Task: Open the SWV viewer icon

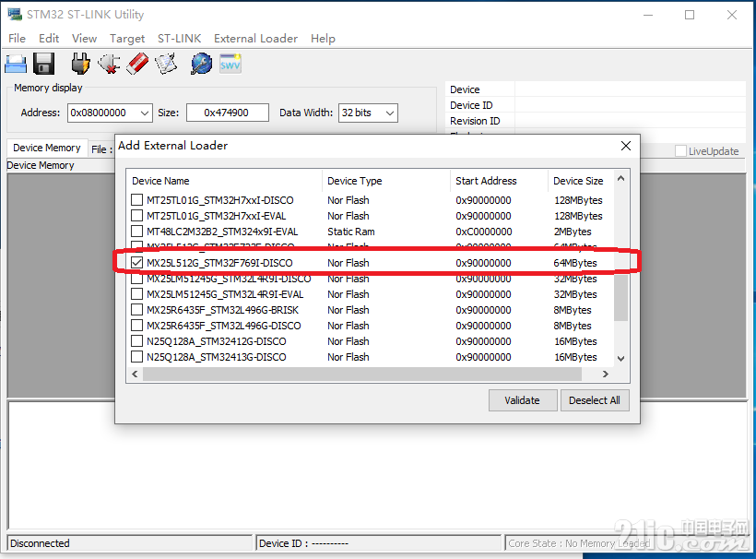Action: [230, 64]
